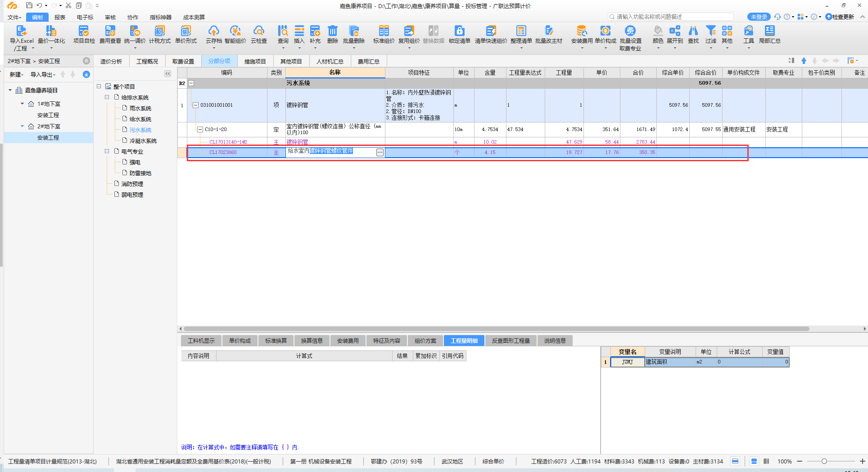868x472 pixels.
Task: Click the ellipsis button in name cell
Action: pyautogui.click(x=380, y=152)
